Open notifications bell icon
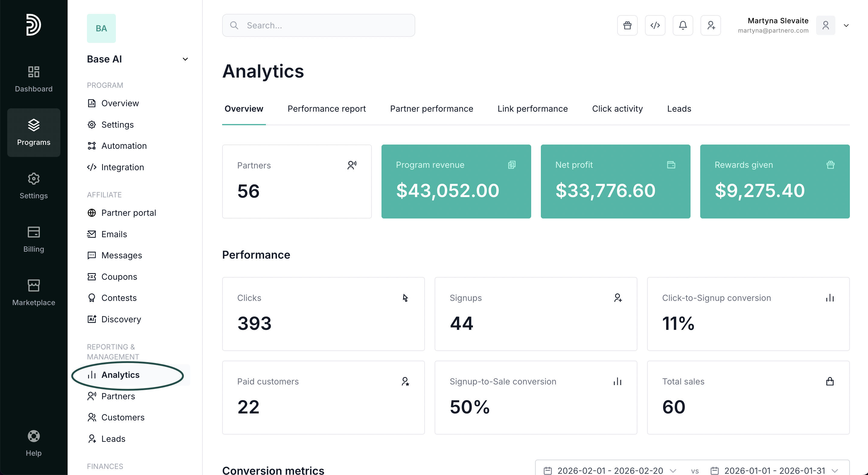The image size is (868, 475). coord(683,25)
